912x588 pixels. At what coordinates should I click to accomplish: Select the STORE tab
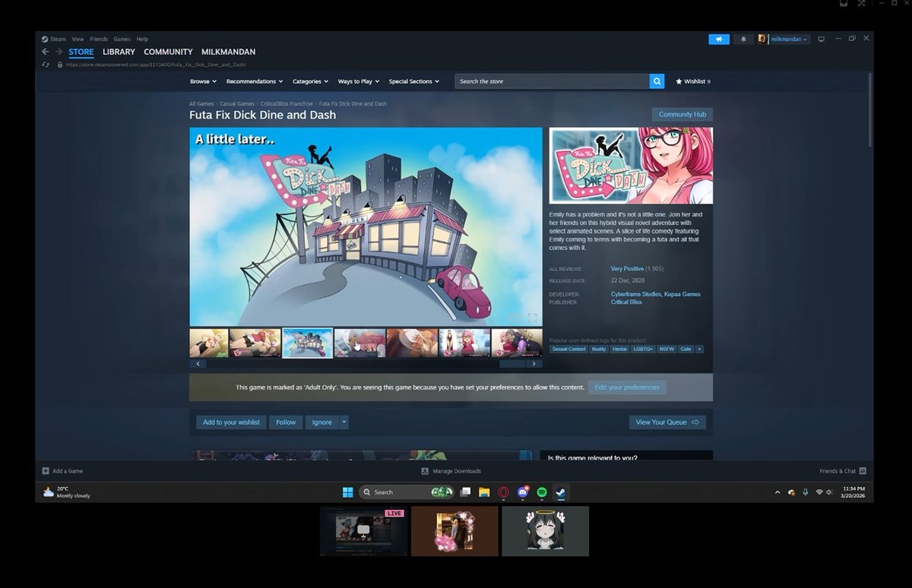[81, 52]
